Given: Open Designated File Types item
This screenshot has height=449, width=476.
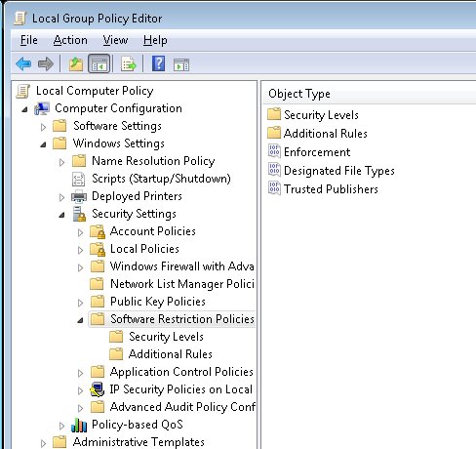Looking at the screenshot, I should (339, 171).
